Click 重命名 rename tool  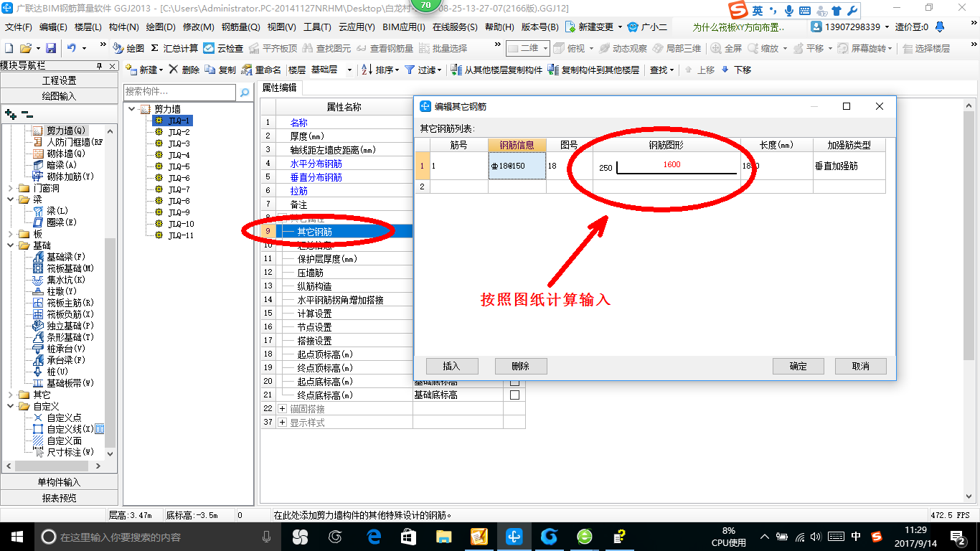point(261,70)
